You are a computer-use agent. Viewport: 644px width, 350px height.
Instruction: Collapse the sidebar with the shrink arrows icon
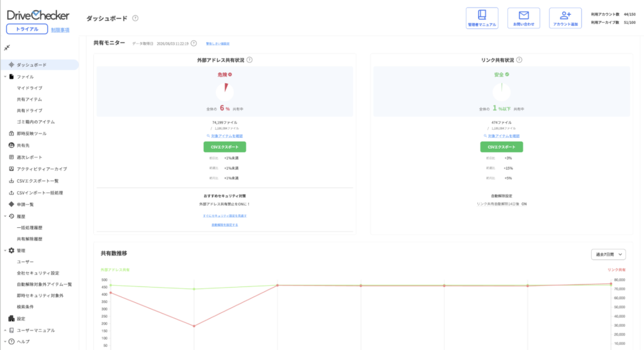pyautogui.click(x=7, y=48)
